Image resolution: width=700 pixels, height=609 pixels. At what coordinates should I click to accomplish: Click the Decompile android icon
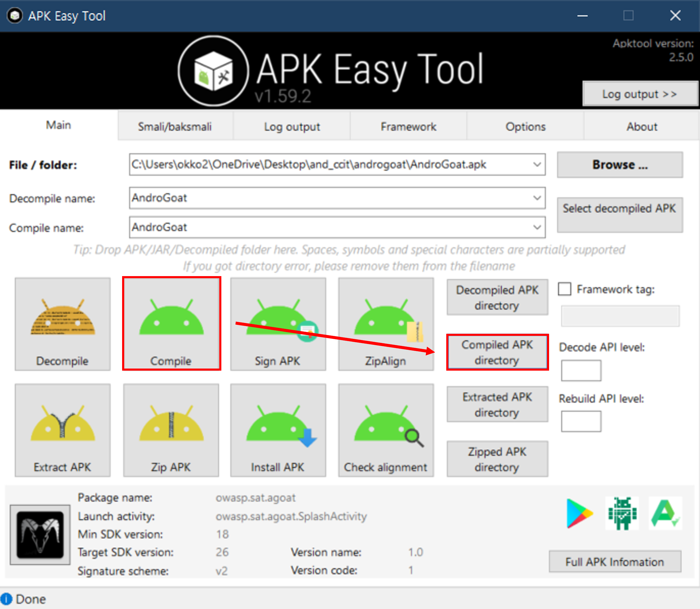coord(62,324)
